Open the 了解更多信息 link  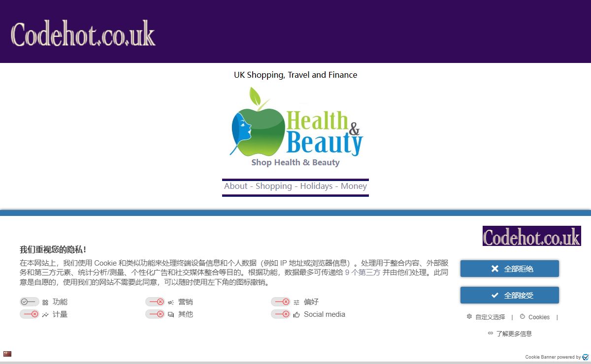(514, 334)
